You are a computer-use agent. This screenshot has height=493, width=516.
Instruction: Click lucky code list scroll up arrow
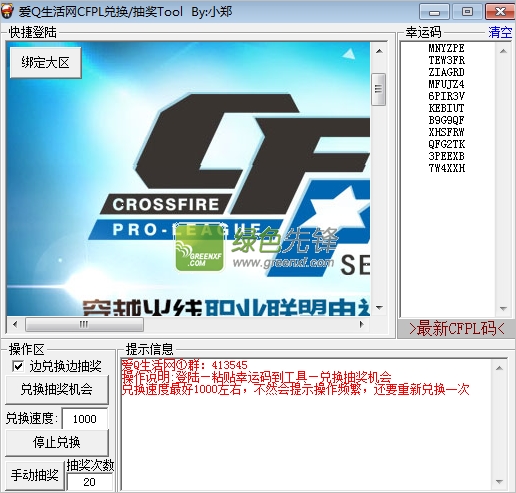503,51
